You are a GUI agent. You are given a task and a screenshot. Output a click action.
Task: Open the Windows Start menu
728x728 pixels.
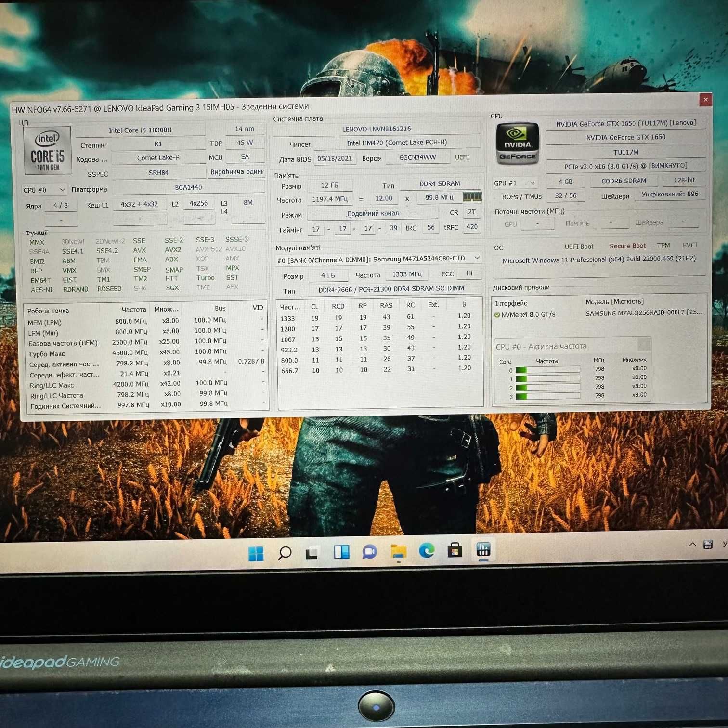point(256,554)
